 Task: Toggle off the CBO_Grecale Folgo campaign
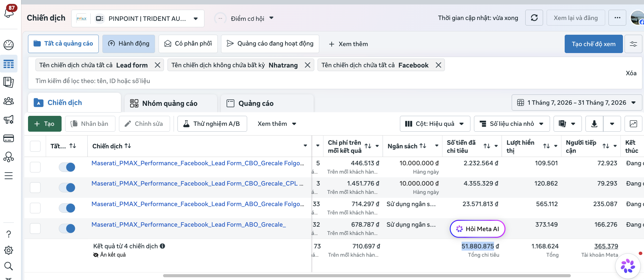[67, 167]
